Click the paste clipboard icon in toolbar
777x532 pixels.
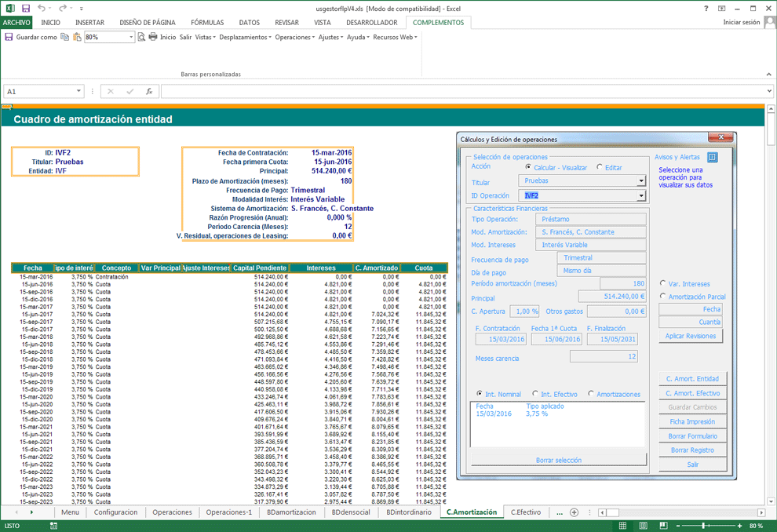tap(77, 37)
